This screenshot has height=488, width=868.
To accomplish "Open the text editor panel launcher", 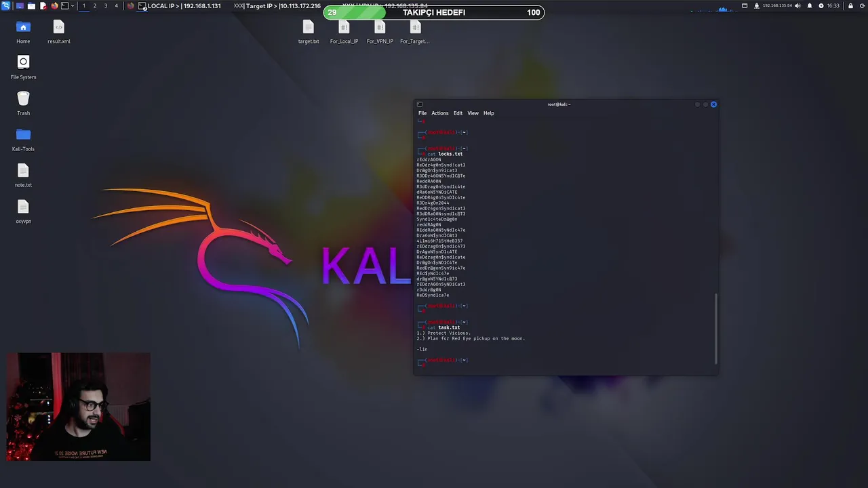I will pos(43,5).
